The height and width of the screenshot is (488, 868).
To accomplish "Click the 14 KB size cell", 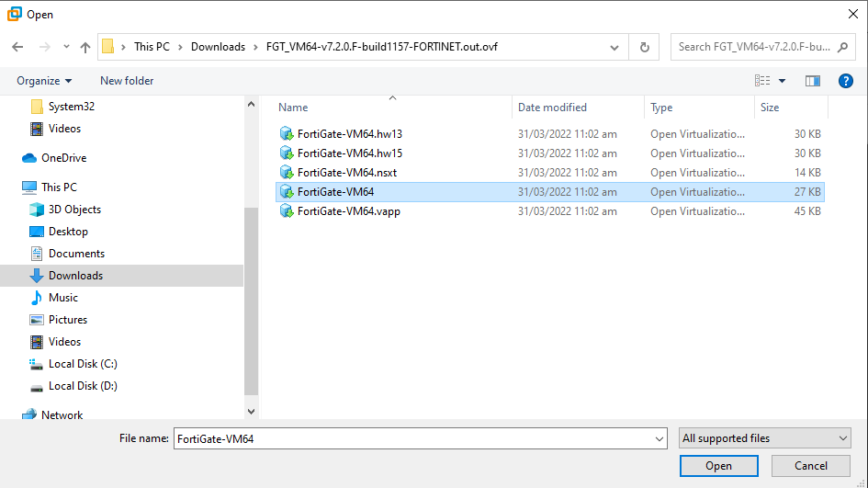I will tap(807, 173).
